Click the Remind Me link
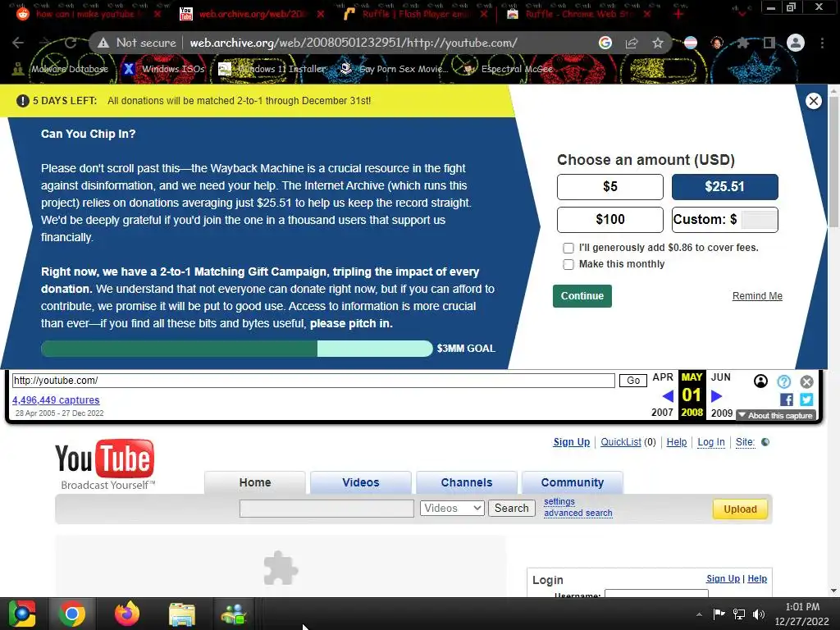The height and width of the screenshot is (630, 840). click(757, 295)
